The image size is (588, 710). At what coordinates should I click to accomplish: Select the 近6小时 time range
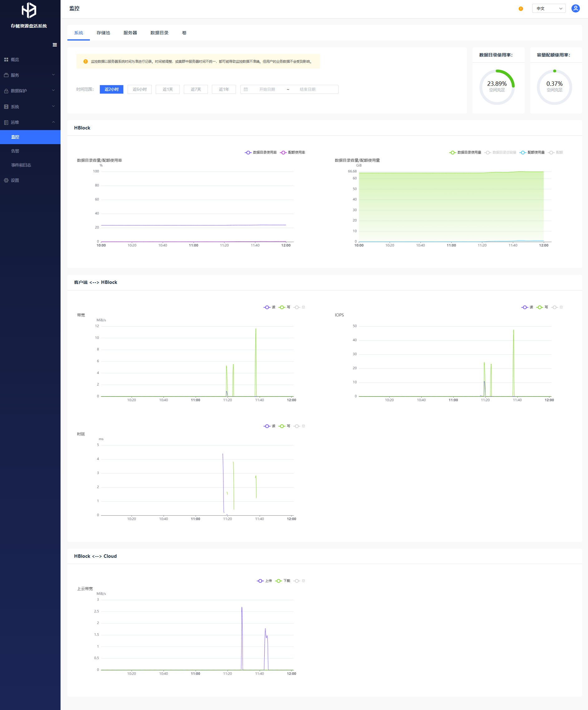coord(140,89)
